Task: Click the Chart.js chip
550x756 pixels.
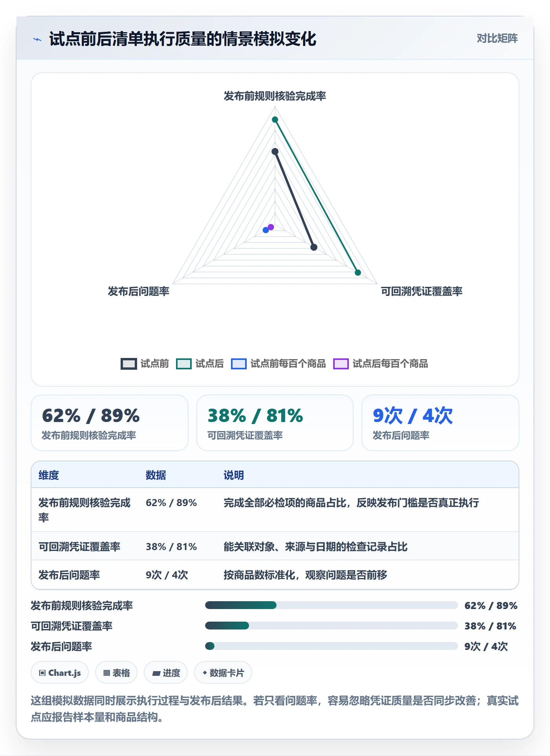Action: (60, 673)
